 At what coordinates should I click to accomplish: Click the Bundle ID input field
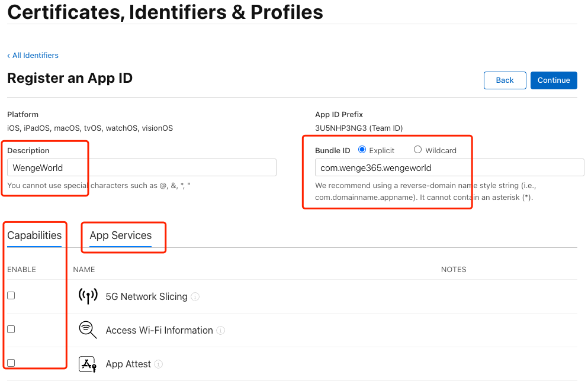(449, 168)
